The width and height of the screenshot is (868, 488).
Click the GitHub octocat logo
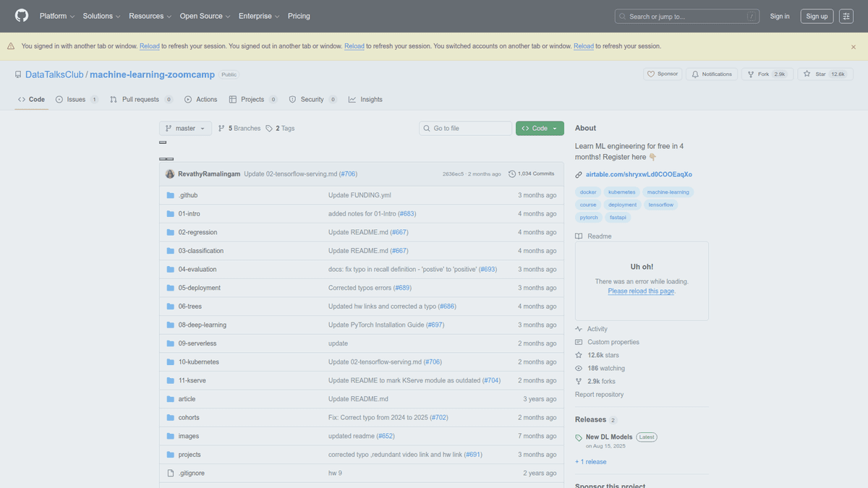click(20, 15)
